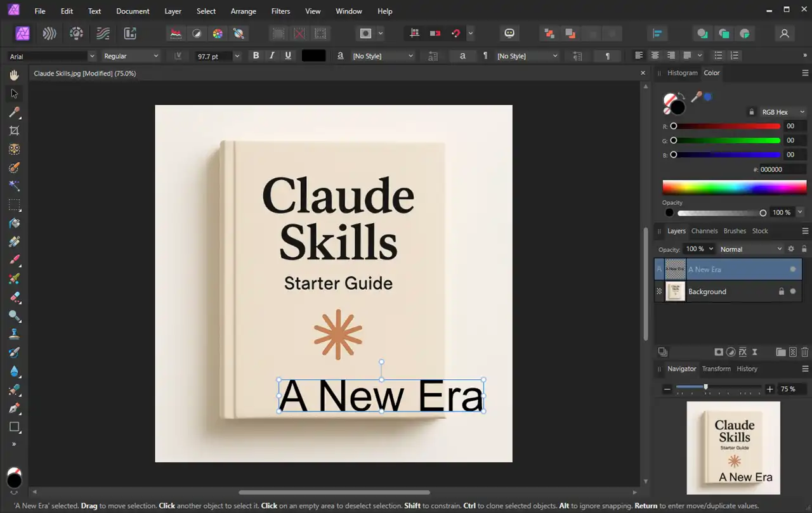Viewport: 812px width, 513px height.
Task: Select the View (hand) tool
Action: 14,75
